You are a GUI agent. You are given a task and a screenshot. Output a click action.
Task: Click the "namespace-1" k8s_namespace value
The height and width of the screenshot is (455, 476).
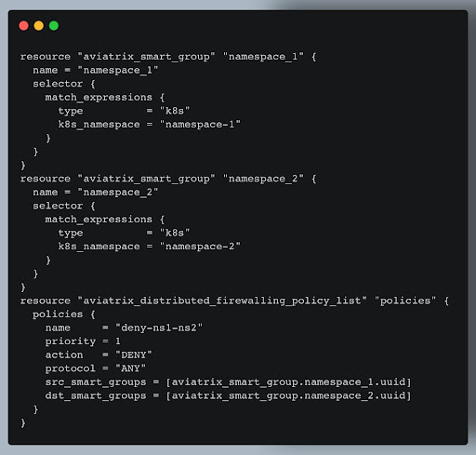[200, 124]
